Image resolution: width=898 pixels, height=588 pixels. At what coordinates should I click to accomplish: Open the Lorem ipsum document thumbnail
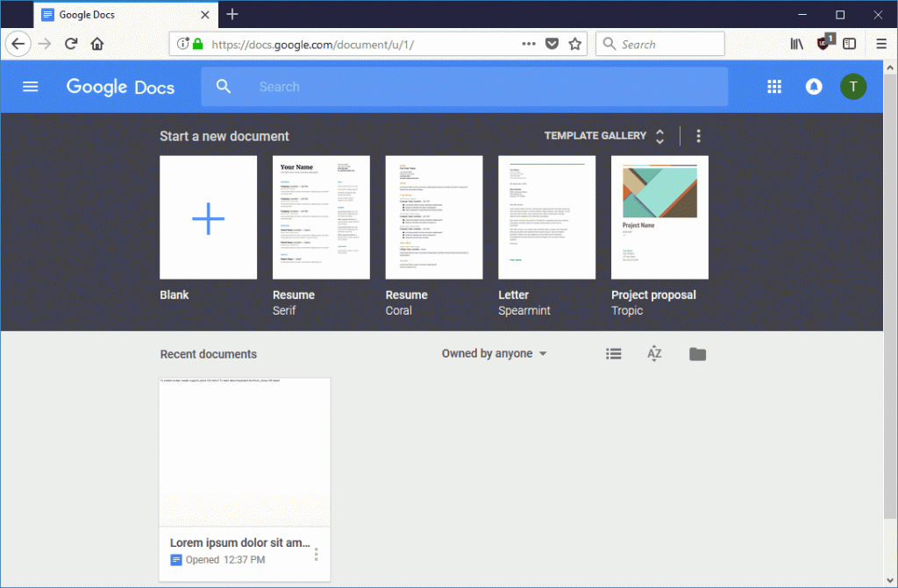click(245, 452)
